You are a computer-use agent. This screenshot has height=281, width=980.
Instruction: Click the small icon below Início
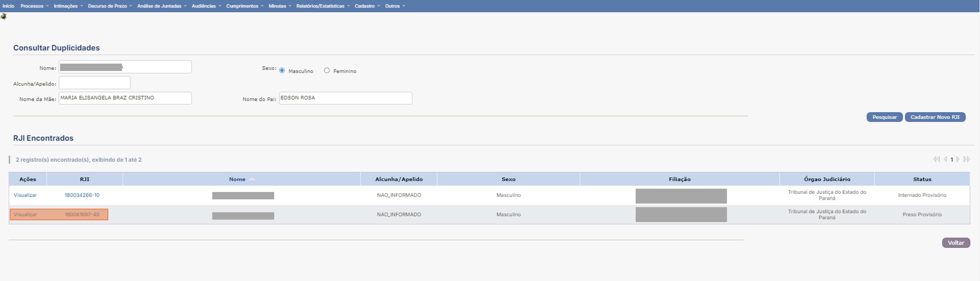pyautogui.click(x=4, y=16)
